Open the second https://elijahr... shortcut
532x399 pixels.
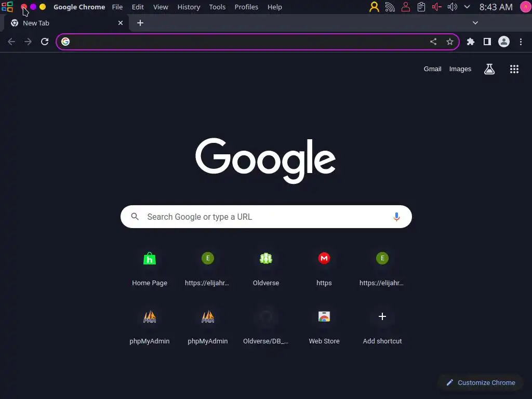(382, 269)
